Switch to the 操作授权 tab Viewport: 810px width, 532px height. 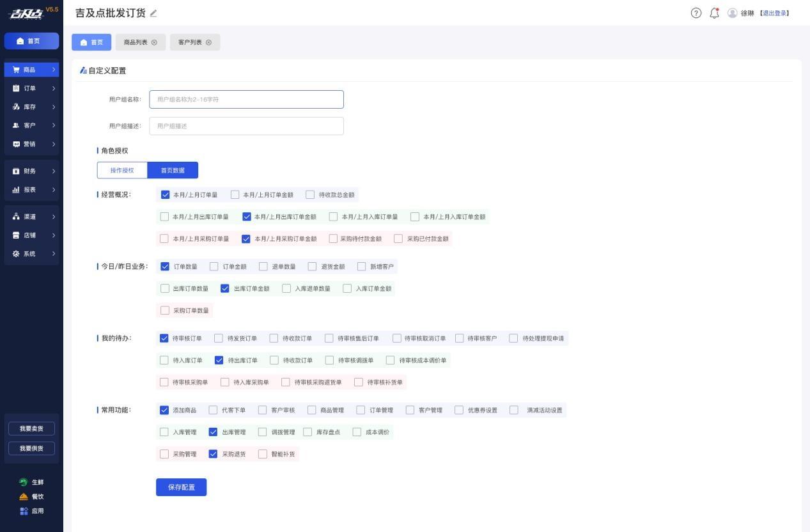click(122, 170)
